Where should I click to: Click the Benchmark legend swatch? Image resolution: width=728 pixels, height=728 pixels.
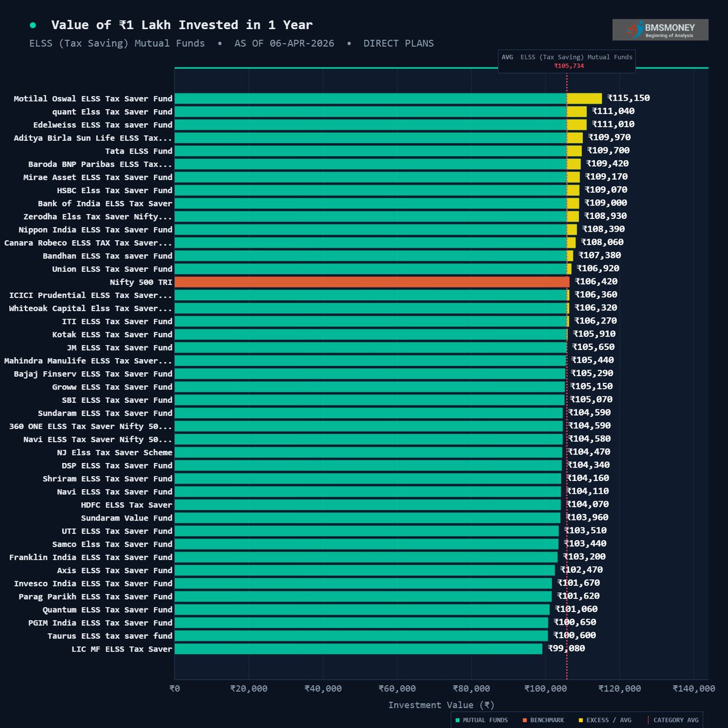525,720
